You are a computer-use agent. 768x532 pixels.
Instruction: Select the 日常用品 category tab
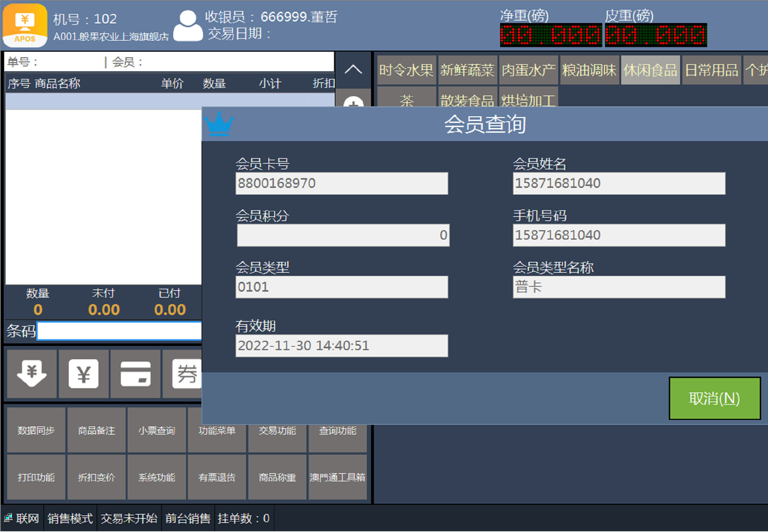711,70
